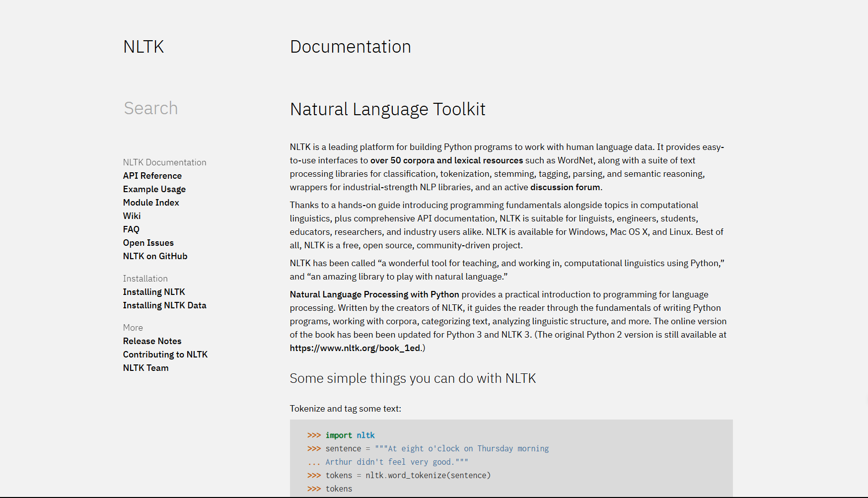Image resolution: width=868 pixels, height=498 pixels.
Task: Open the NLTK on GitHub link
Action: click(x=155, y=256)
